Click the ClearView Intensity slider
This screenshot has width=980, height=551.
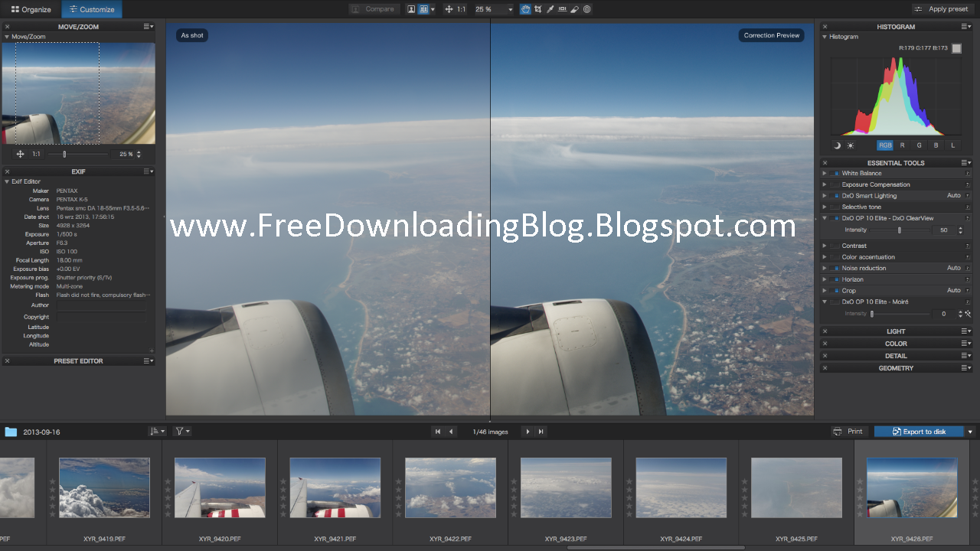(899, 230)
